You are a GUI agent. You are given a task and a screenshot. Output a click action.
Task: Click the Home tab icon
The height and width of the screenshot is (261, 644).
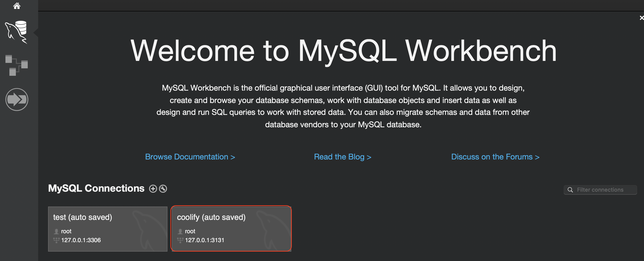click(17, 6)
